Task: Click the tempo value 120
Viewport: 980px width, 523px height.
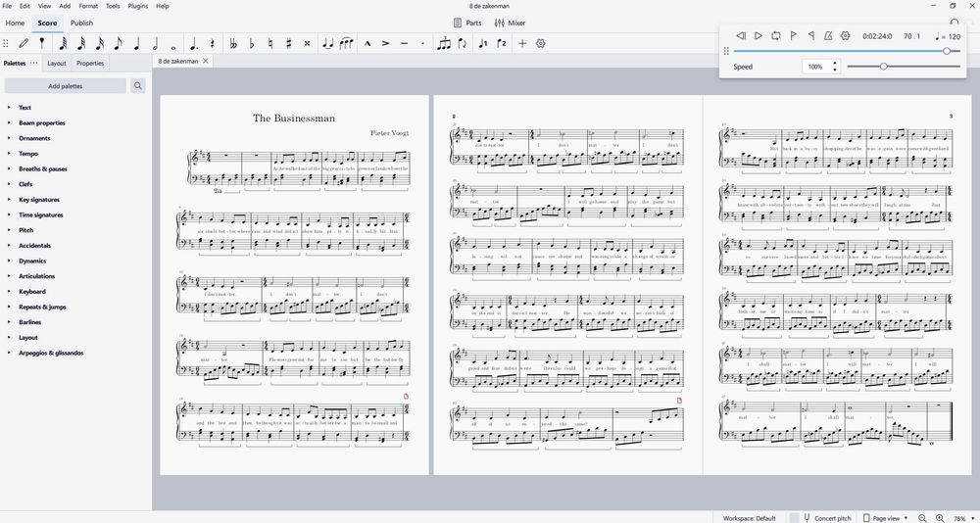Action: pos(955,36)
